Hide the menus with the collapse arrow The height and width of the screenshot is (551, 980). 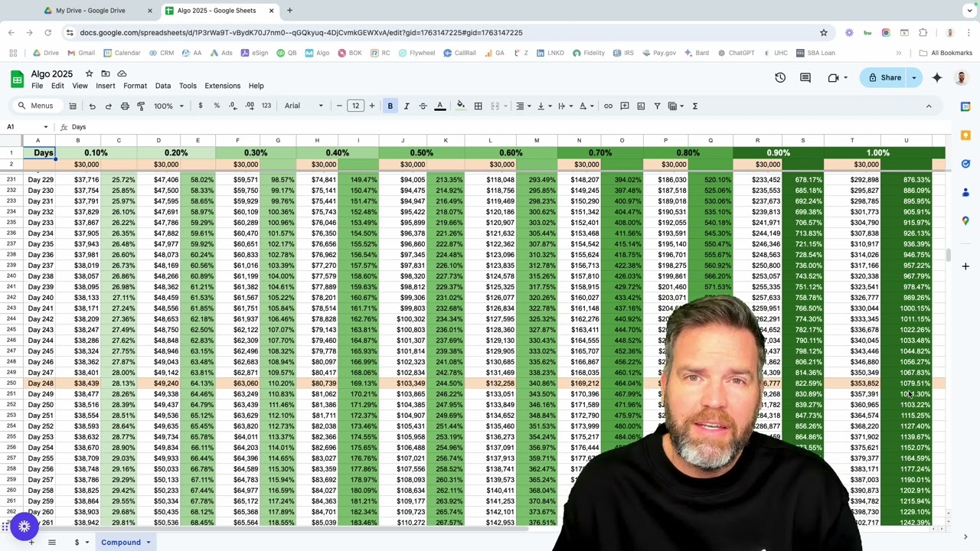(x=929, y=106)
